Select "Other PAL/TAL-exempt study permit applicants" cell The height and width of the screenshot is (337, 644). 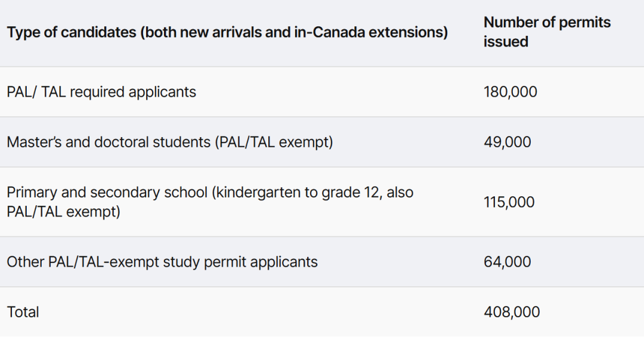tap(162, 262)
